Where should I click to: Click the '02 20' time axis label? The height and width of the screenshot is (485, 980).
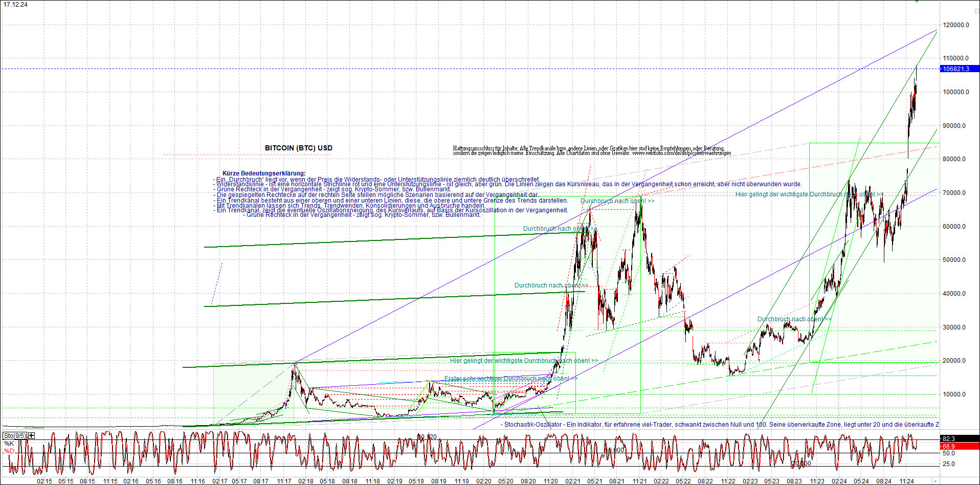[x=483, y=481]
